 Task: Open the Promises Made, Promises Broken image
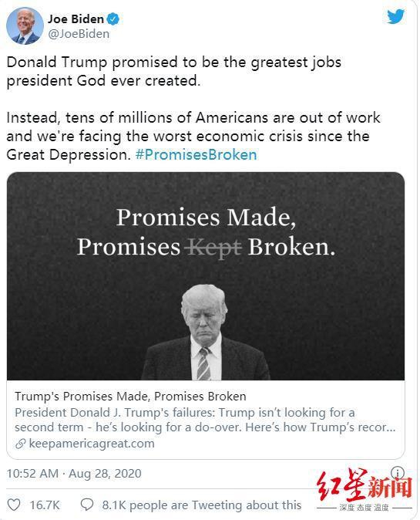click(206, 276)
